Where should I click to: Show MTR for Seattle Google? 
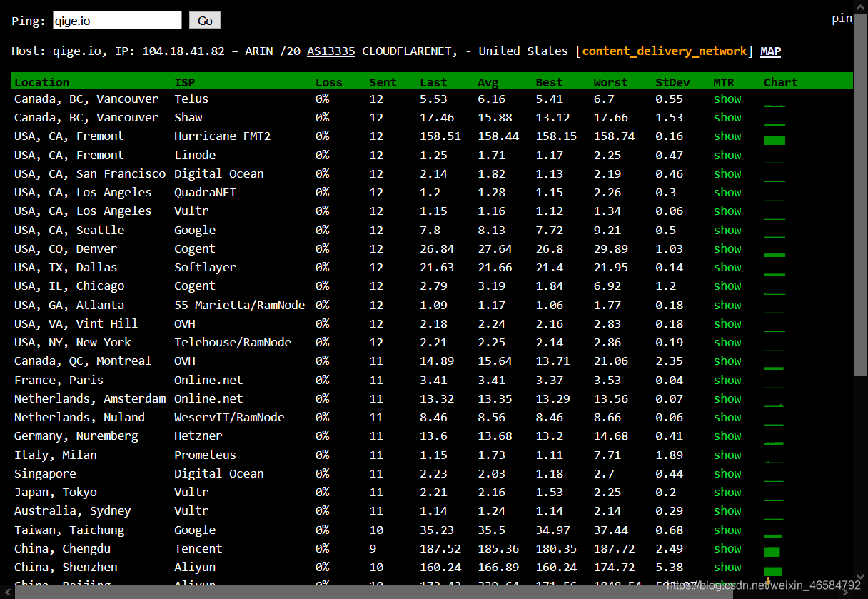point(727,230)
